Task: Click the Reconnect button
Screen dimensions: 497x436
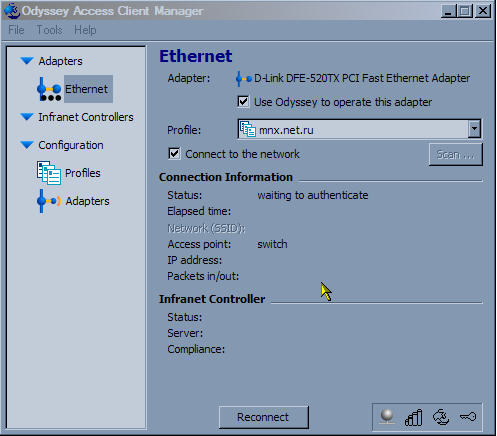Action: [x=264, y=417]
